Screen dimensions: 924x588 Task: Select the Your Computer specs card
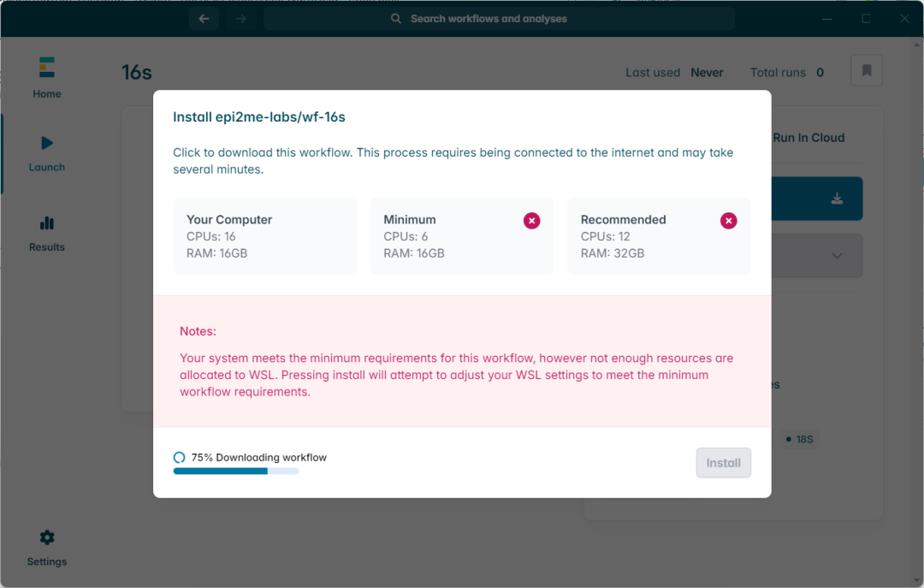[x=264, y=236]
